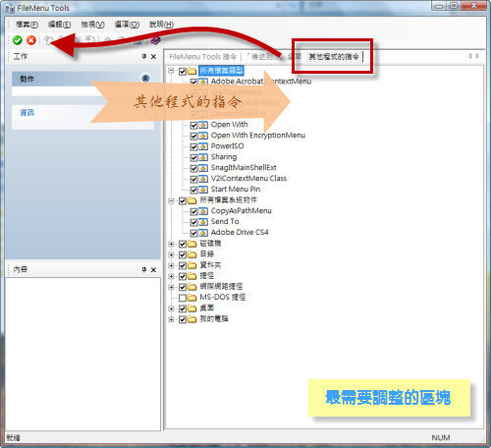Open the 檔案(F) menu
491x448 pixels.
[27, 25]
